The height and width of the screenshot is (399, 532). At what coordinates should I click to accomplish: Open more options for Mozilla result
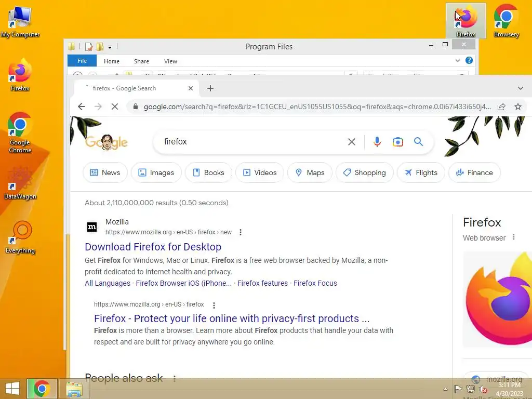[241, 232]
